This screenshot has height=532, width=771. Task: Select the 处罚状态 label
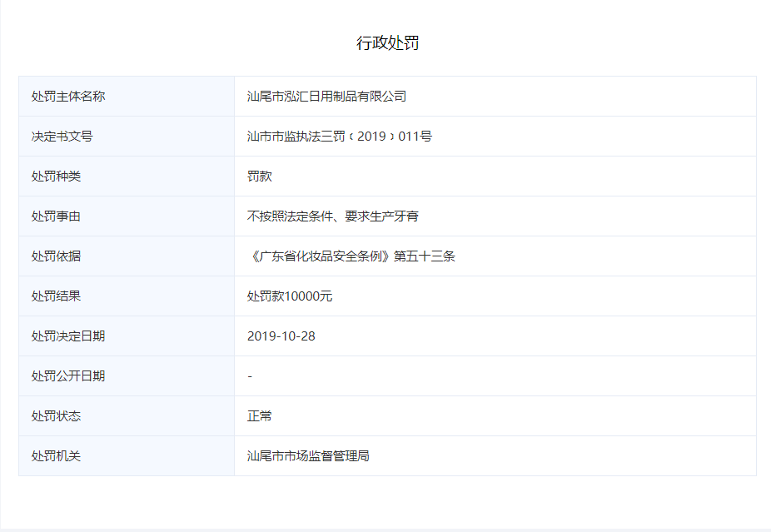tap(56, 416)
